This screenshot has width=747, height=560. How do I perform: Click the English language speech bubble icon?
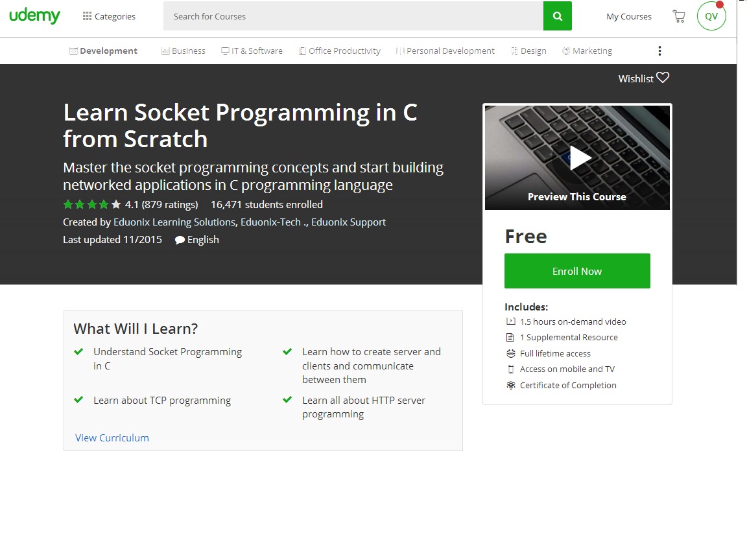pyautogui.click(x=180, y=240)
